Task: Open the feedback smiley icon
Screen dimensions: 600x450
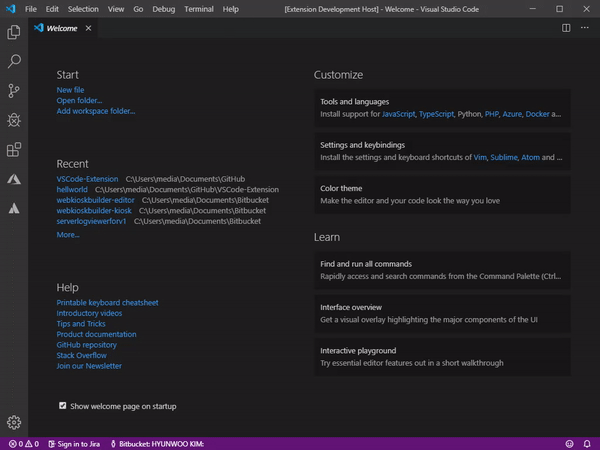Action: [569, 444]
